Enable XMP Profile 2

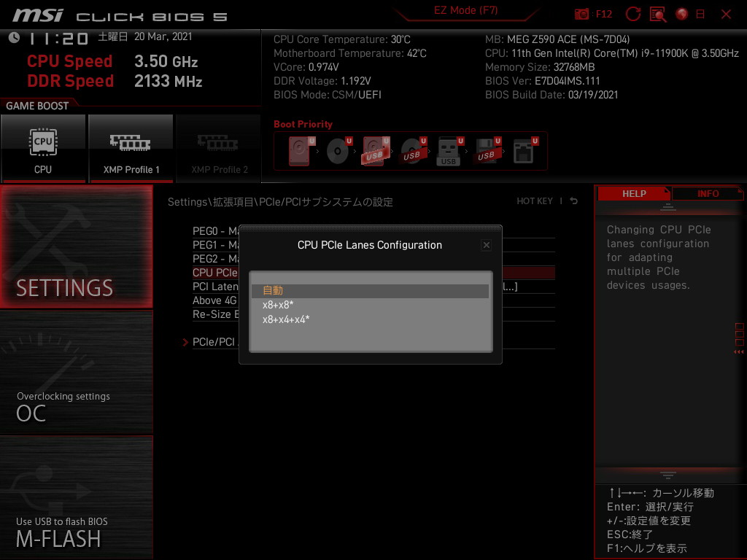[219, 148]
